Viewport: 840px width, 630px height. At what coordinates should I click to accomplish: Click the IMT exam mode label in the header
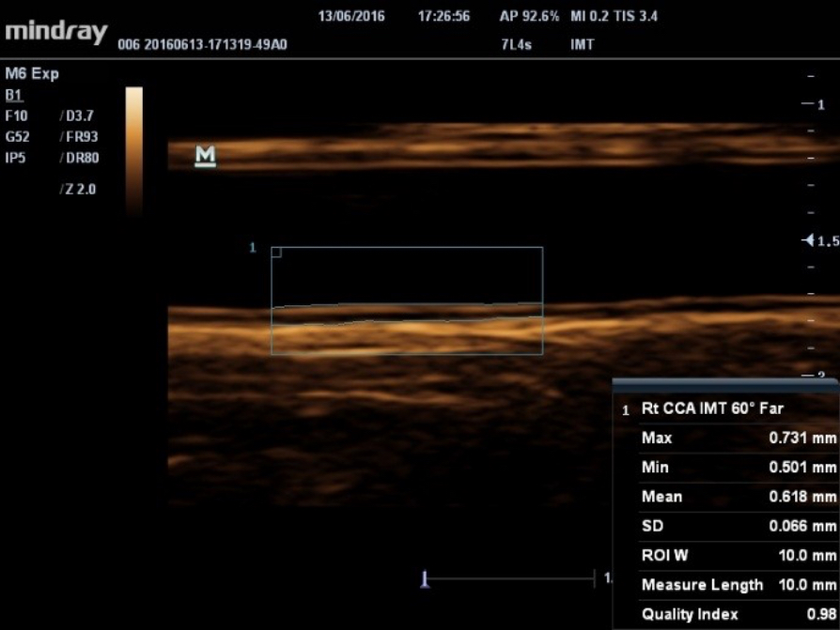582,44
